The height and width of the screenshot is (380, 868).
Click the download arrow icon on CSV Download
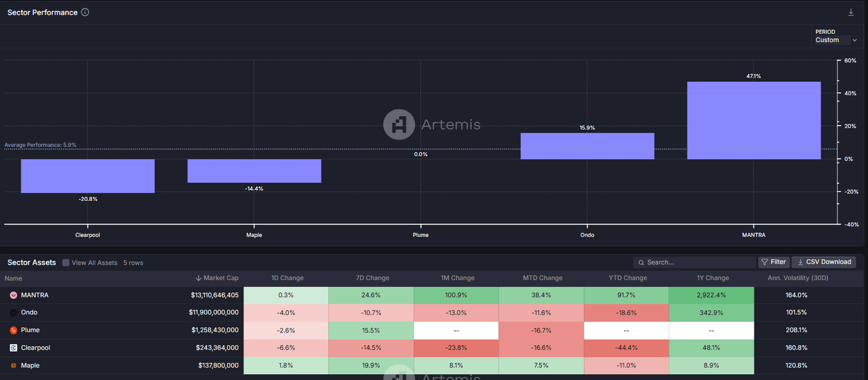pyautogui.click(x=800, y=262)
